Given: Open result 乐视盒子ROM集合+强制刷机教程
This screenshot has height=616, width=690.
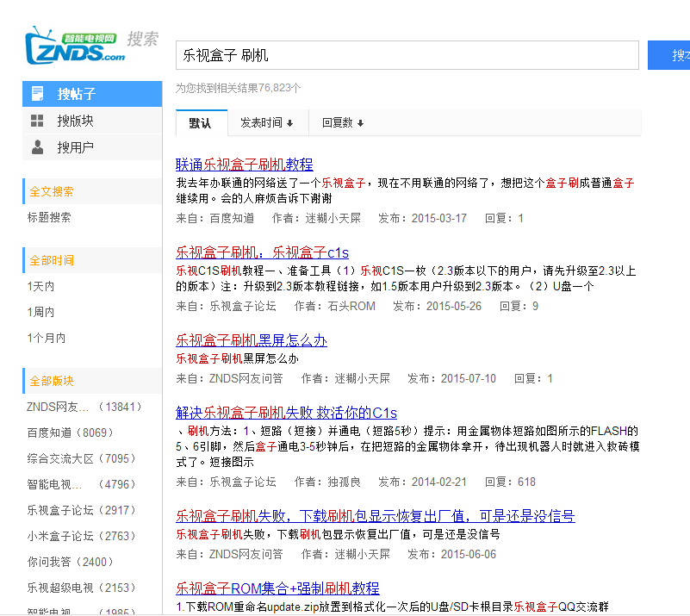Looking at the screenshot, I should [277, 588].
